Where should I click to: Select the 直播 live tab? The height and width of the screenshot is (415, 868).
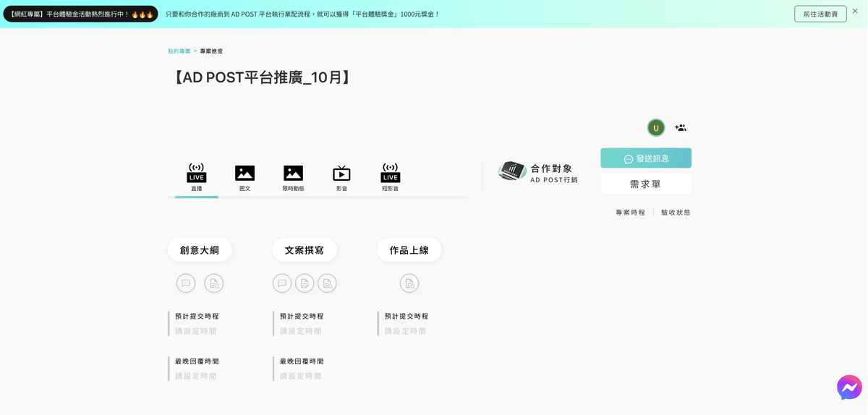pos(196,178)
